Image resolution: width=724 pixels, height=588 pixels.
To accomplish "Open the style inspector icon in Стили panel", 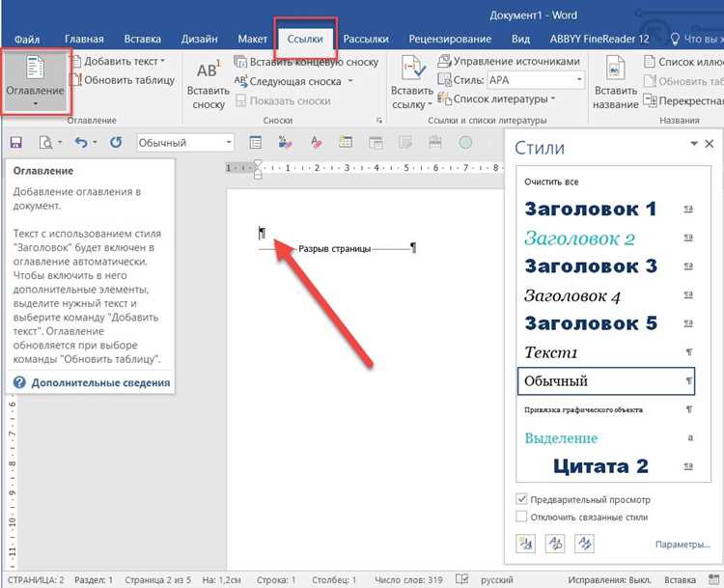I will (x=555, y=544).
